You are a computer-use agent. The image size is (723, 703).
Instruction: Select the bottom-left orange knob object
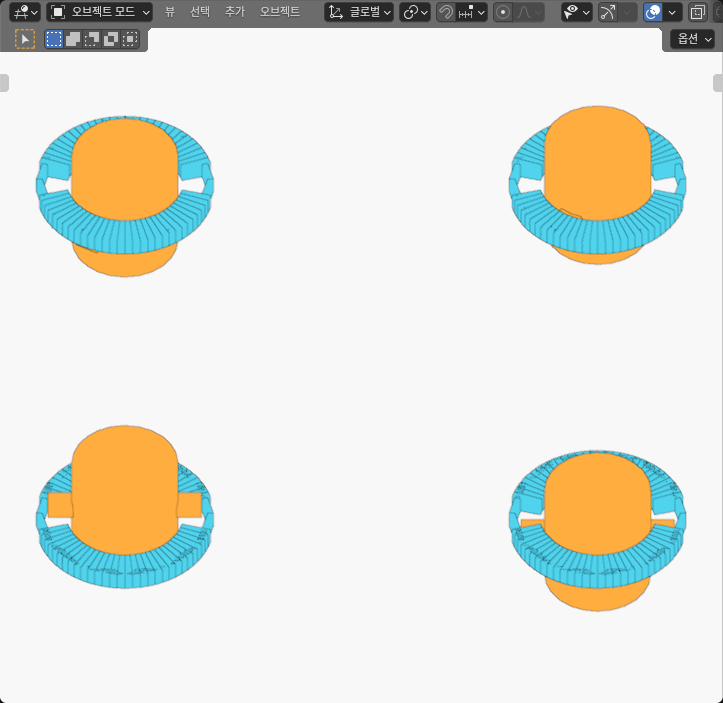point(124,489)
